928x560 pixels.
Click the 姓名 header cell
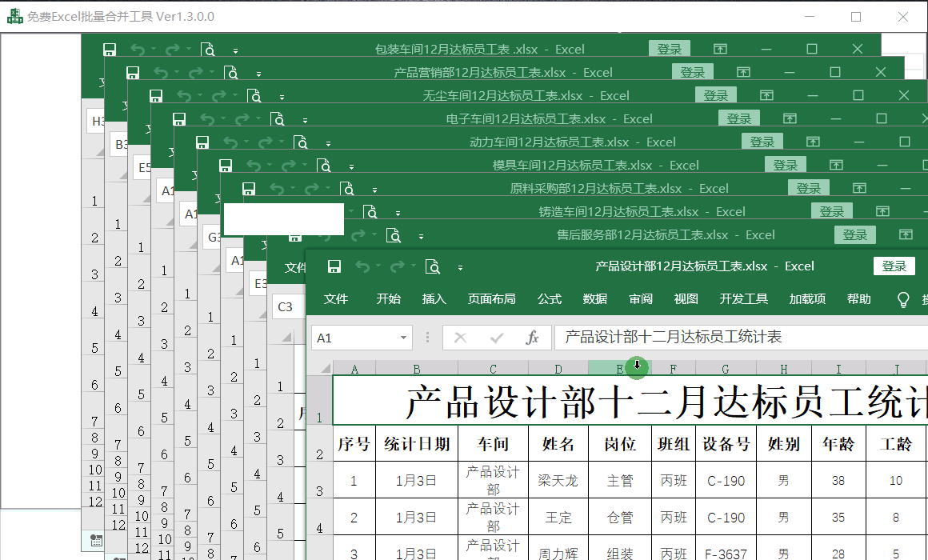(x=558, y=443)
